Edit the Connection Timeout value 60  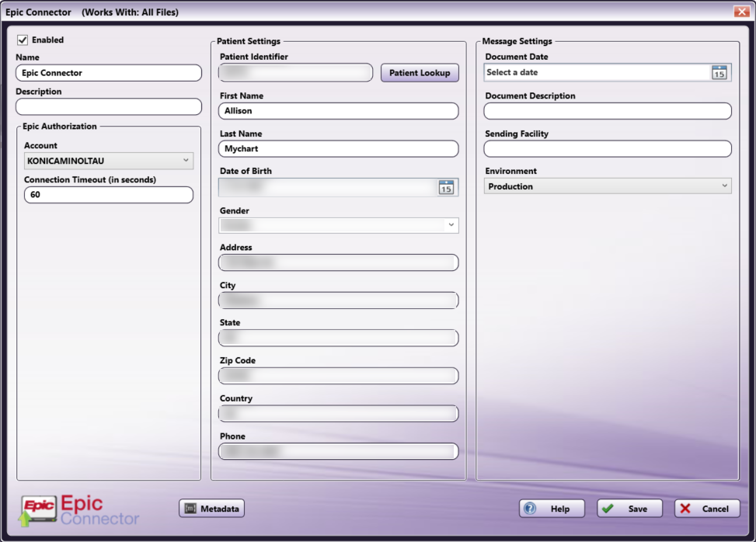[x=109, y=195]
